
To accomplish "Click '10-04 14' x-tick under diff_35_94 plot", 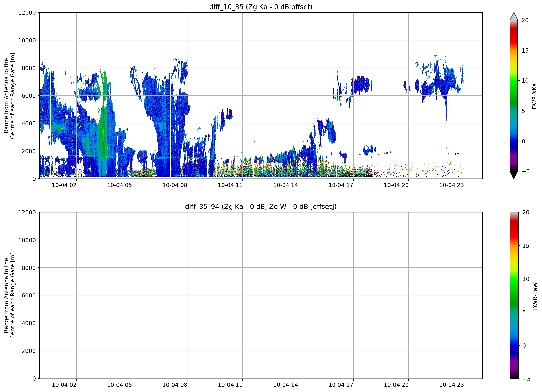I will (285, 385).
